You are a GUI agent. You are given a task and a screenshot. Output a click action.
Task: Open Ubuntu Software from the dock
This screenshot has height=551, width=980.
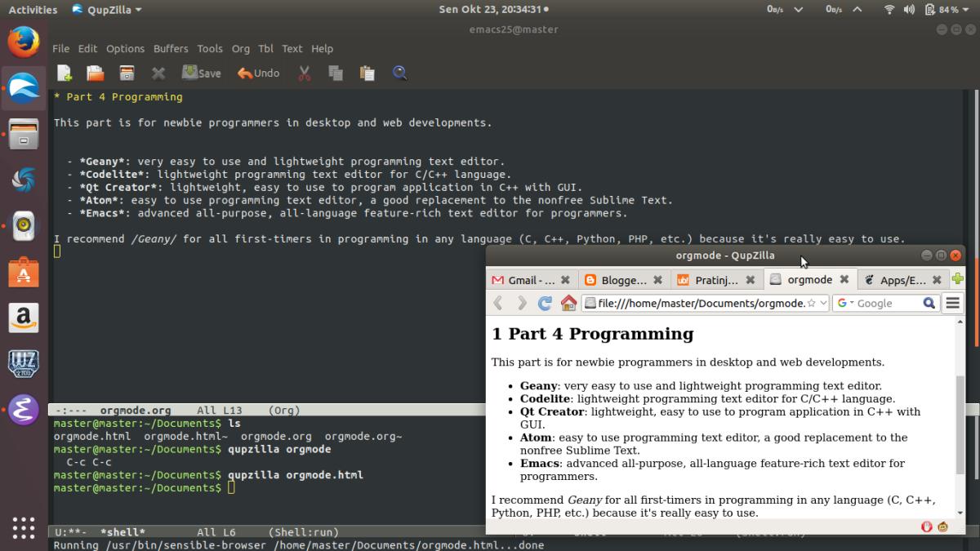coord(24,272)
